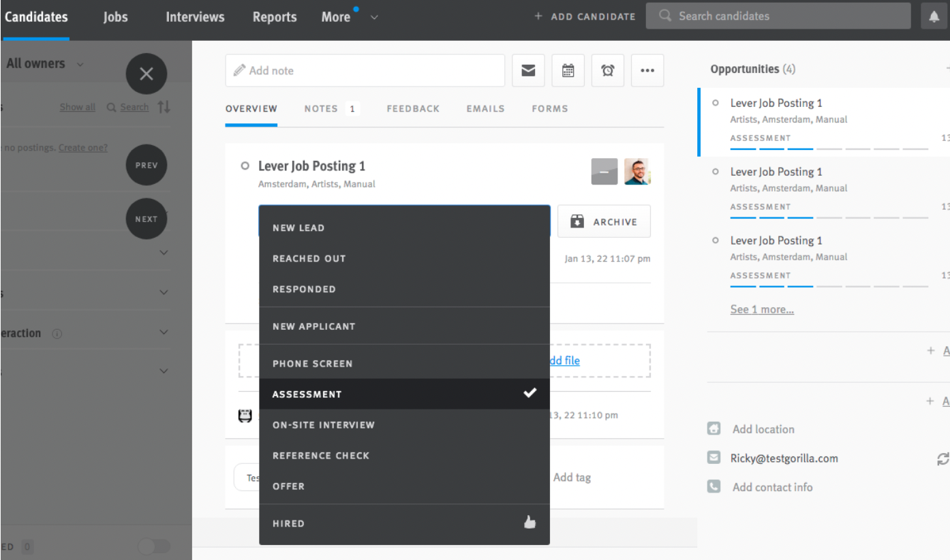
Task: Open the calendar scheduling icon
Action: click(x=568, y=70)
